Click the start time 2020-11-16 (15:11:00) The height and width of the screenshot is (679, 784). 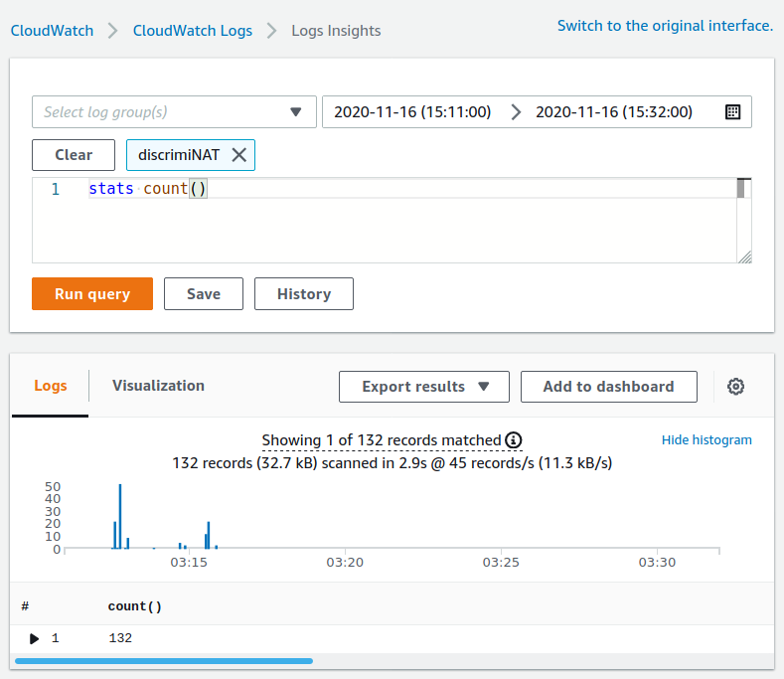(x=412, y=112)
